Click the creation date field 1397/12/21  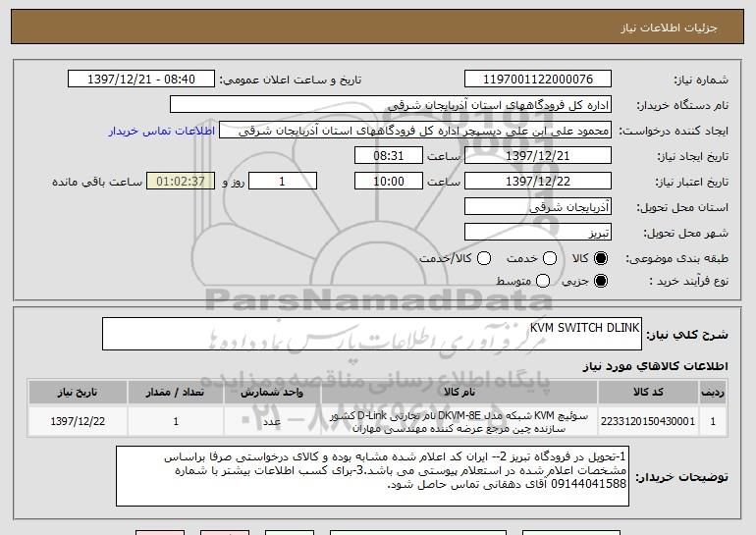(538, 156)
